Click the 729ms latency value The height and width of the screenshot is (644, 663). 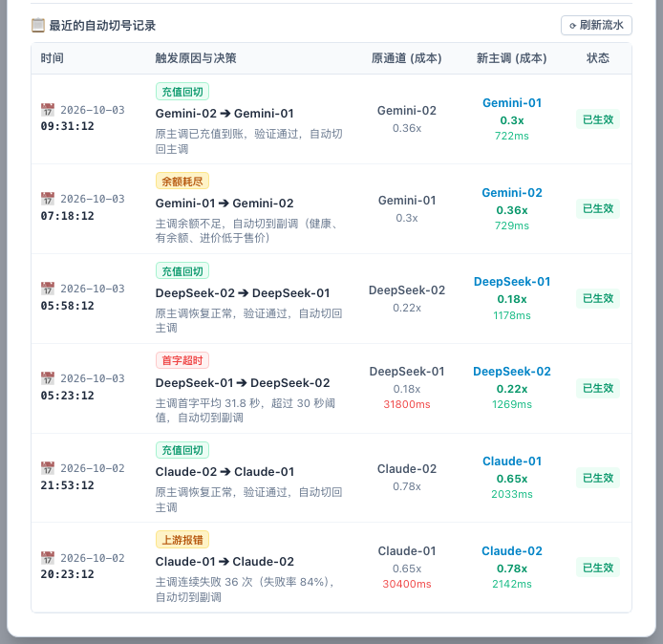pyautogui.click(x=512, y=225)
